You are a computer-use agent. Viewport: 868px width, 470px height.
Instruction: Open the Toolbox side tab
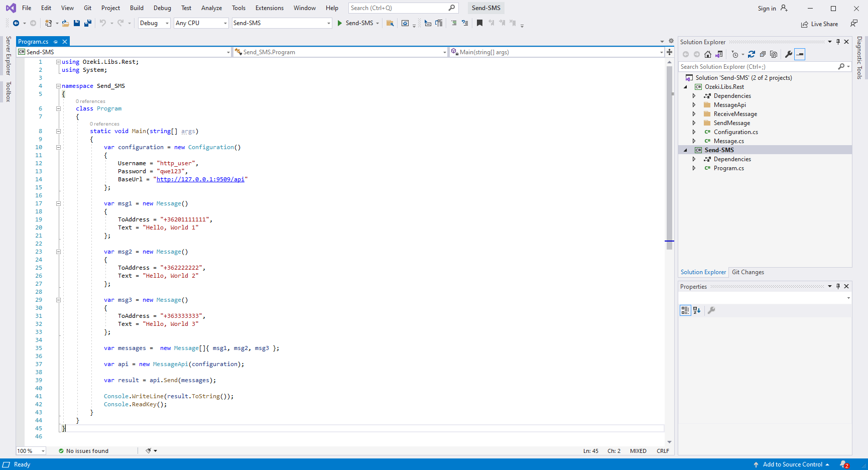tap(9, 92)
